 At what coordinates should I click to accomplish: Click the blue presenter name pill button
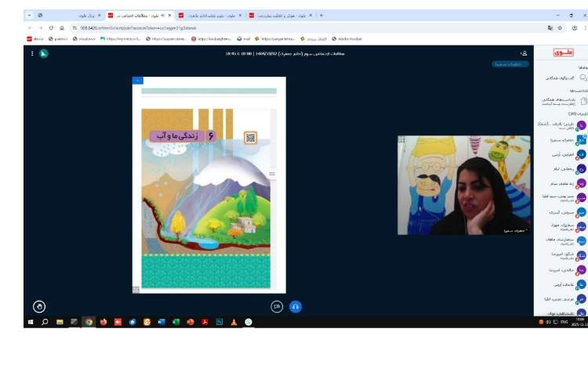click(510, 64)
